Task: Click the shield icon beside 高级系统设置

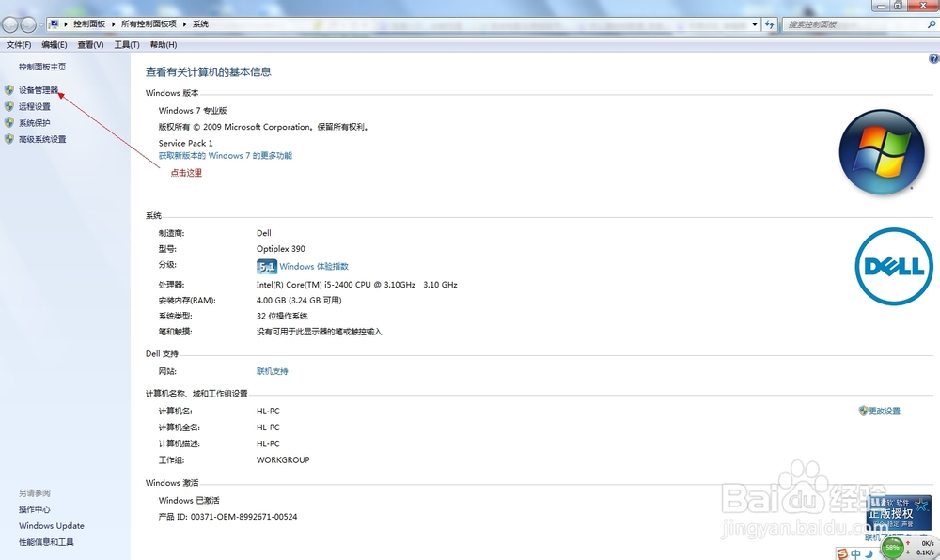Action: 9,138
